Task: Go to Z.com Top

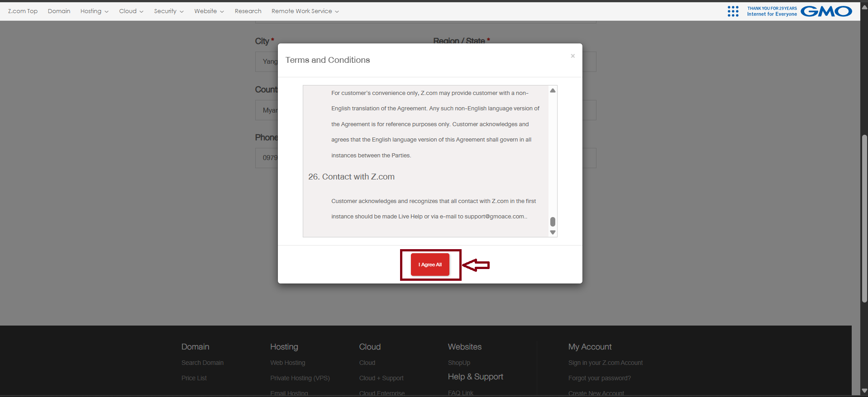Action: coord(23,11)
